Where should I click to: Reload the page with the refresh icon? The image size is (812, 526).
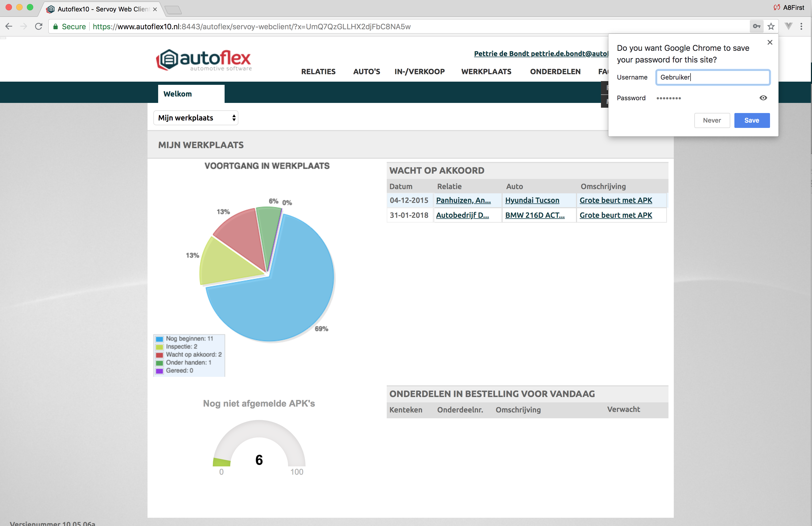coord(39,27)
